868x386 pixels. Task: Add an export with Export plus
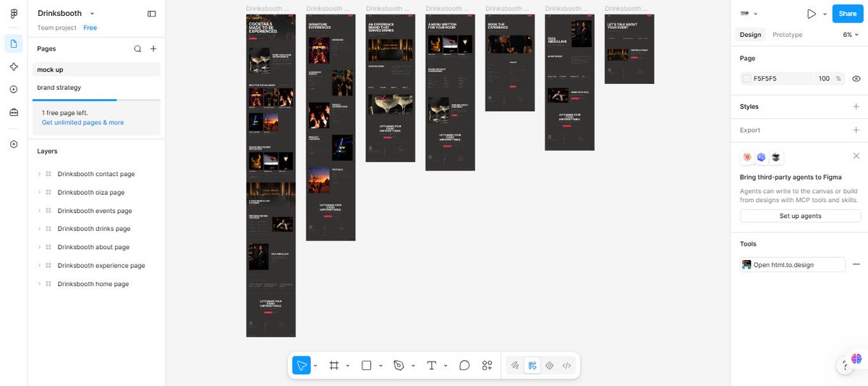[x=856, y=130]
